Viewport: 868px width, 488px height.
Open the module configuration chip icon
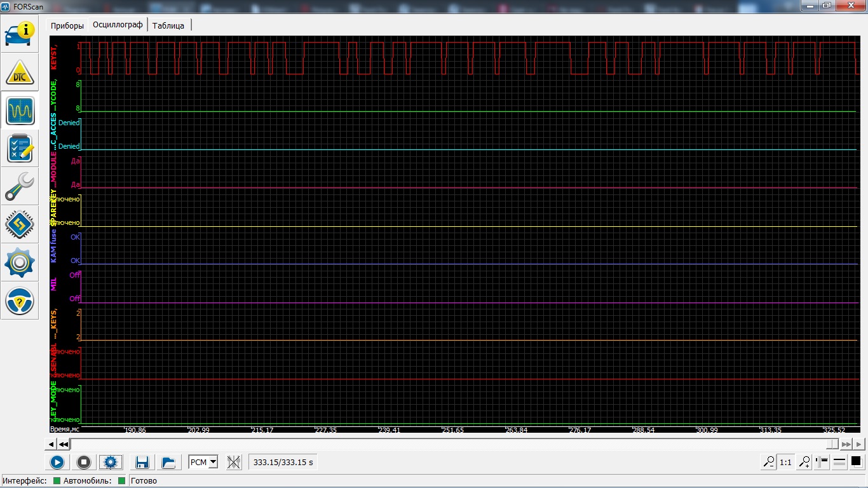pos(20,225)
